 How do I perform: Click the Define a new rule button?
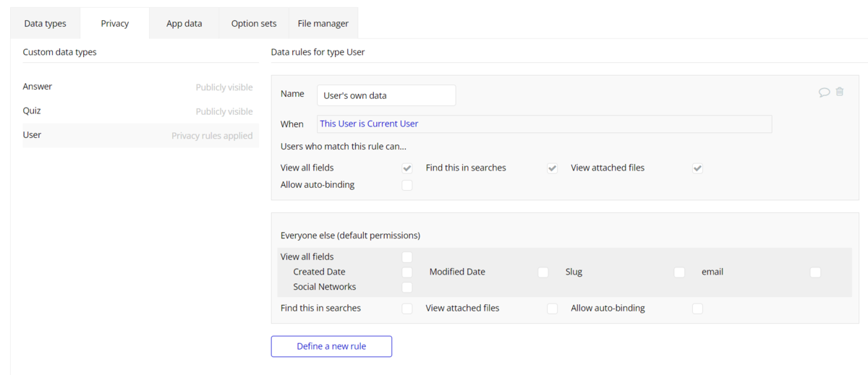coord(331,346)
